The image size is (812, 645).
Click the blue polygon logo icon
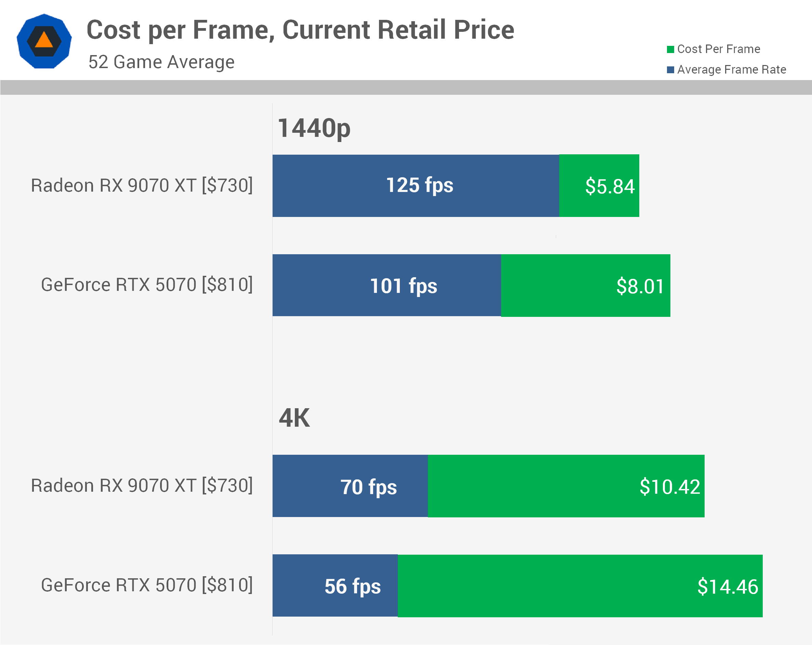(x=44, y=41)
